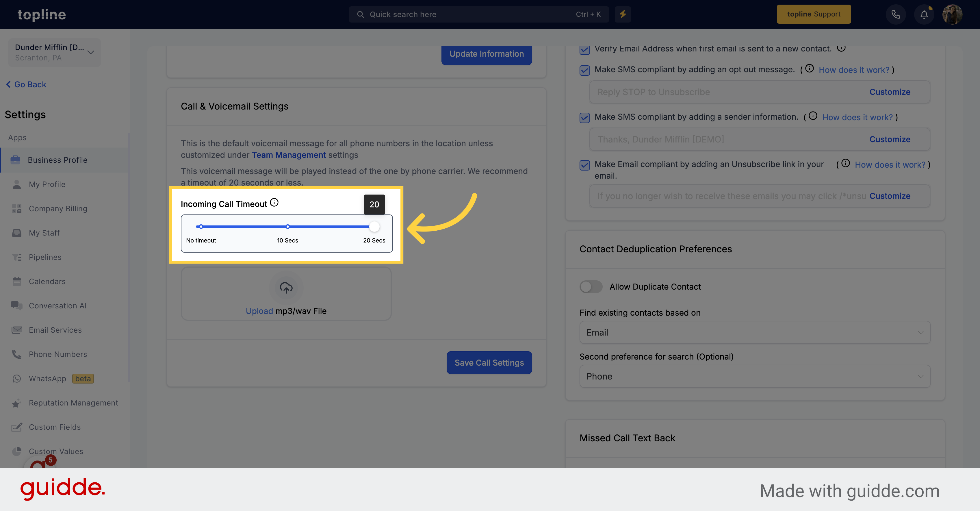Click the My Staff icon
The width and height of the screenshot is (980, 511).
[x=17, y=233]
